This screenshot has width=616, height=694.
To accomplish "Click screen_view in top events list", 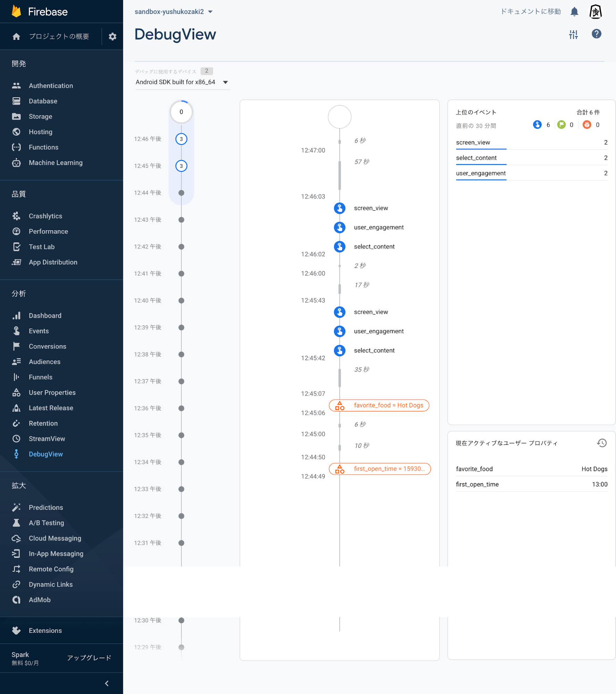I will tap(532, 142).
